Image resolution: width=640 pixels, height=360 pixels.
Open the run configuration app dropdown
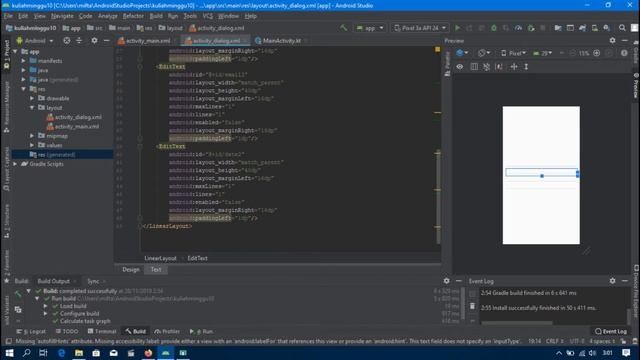(x=370, y=28)
